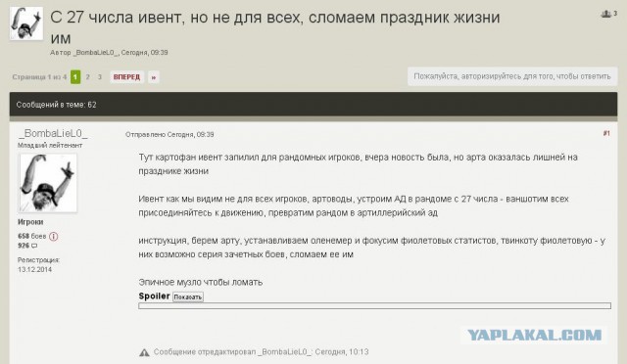Click 'Игроки' group label

click(x=30, y=222)
